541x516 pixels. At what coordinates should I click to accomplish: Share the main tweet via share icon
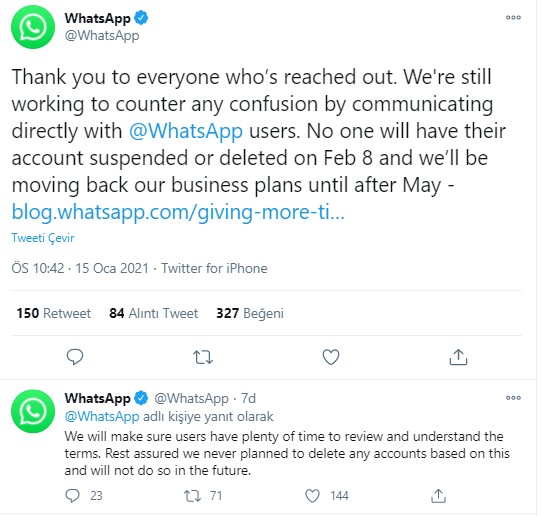tap(458, 357)
